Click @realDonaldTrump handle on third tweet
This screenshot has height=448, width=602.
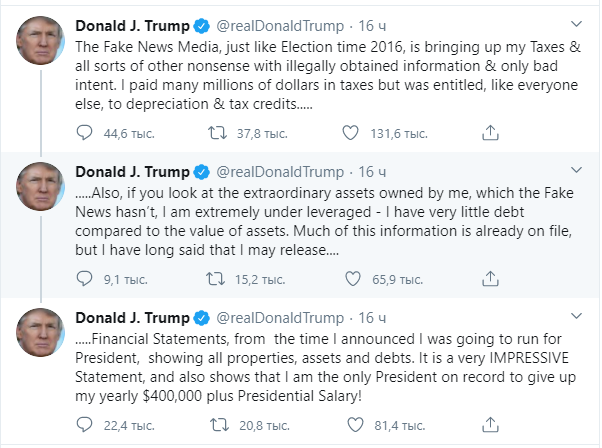pyautogui.click(x=277, y=319)
